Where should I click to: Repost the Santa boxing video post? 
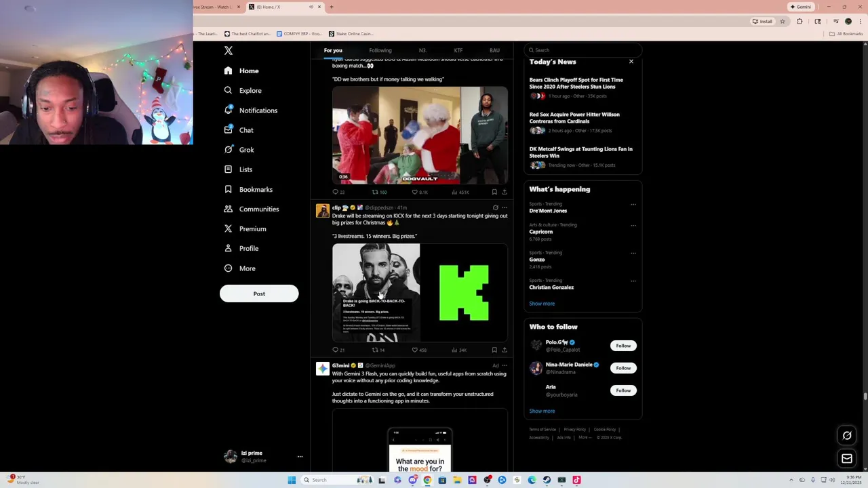[x=375, y=192]
